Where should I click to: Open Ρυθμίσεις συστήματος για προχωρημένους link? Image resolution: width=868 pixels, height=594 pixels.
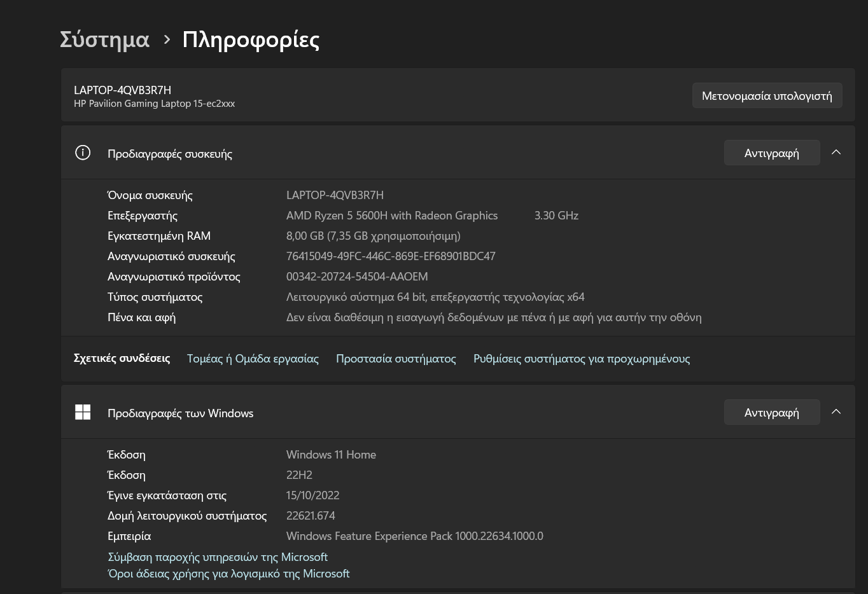click(582, 359)
